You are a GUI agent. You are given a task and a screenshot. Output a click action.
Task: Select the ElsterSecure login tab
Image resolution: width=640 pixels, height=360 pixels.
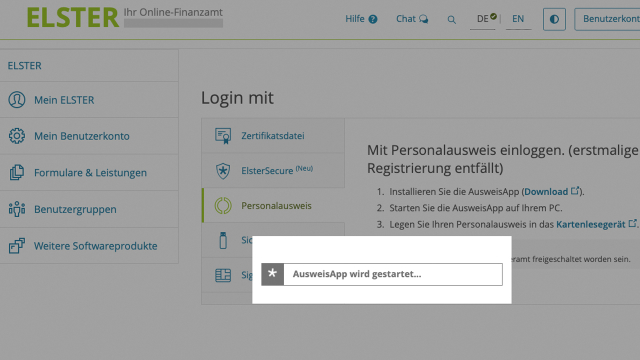click(x=273, y=171)
